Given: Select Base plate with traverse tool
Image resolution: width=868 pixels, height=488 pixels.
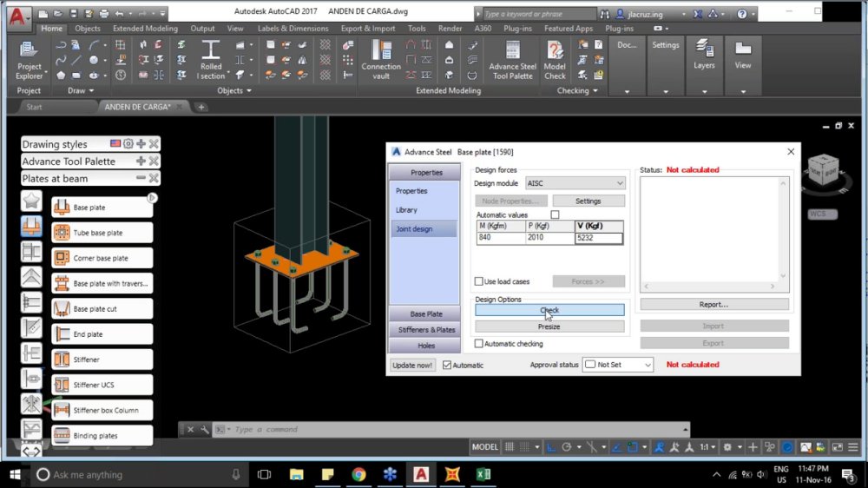Looking at the screenshot, I should coord(102,284).
